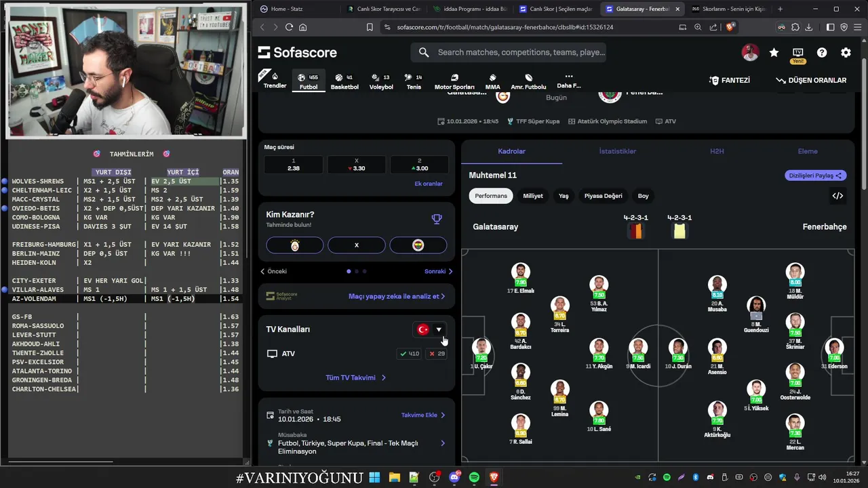Screen dimensions: 868x488
Task: Vote for Fenerbahçe to win
Action: 418,245
